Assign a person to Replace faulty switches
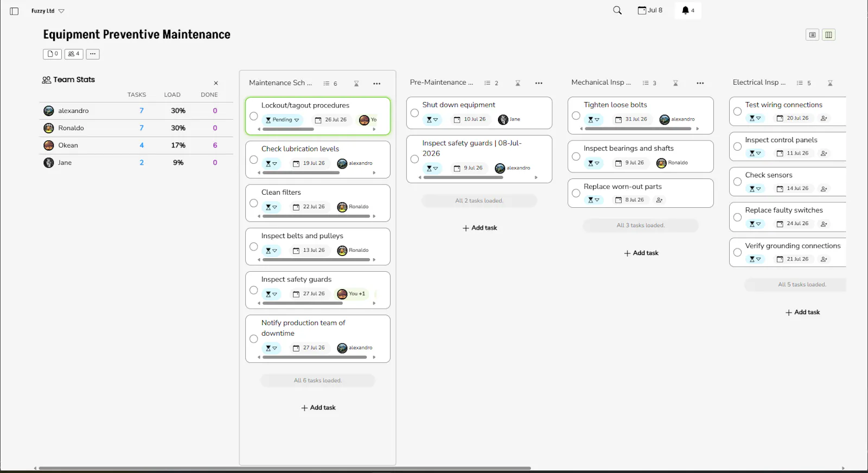The width and height of the screenshot is (868, 473). (824, 224)
